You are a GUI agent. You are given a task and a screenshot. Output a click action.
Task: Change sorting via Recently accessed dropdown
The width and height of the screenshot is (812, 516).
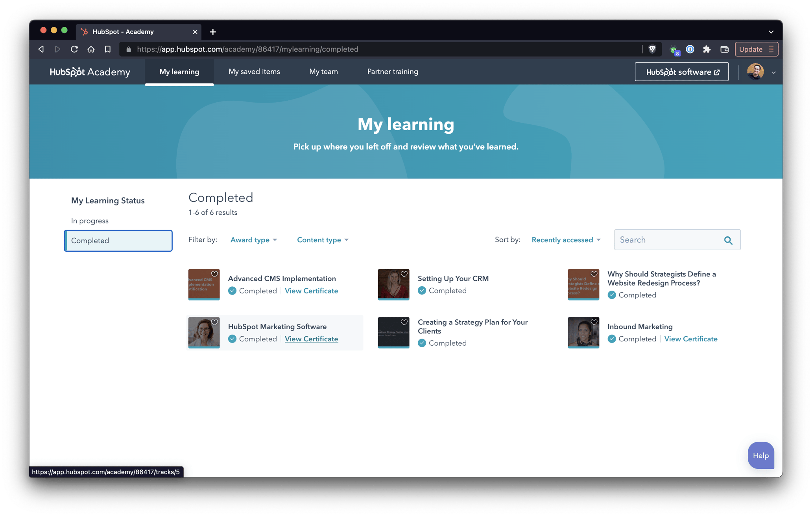(566, 240)
